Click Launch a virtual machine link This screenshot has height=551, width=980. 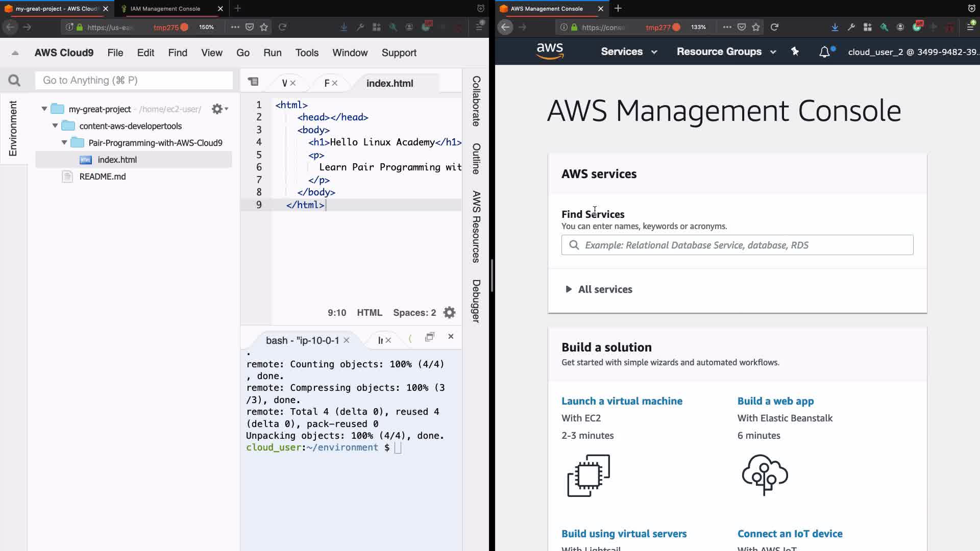tap(622, 401)
